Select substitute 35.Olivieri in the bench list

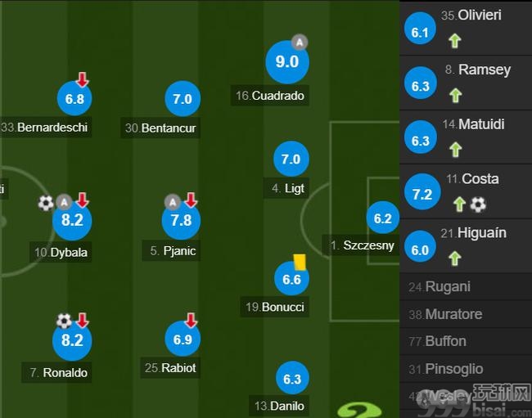(466, 28)
